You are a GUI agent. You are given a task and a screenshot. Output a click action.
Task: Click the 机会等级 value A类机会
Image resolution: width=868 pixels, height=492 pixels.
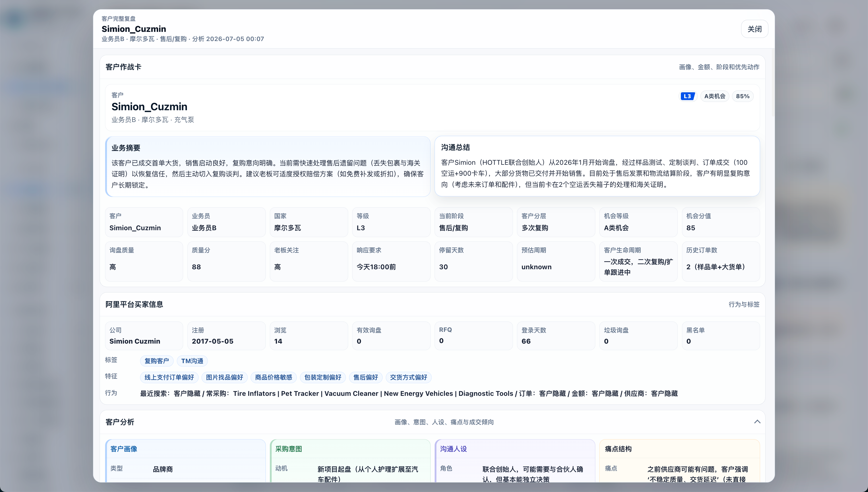(616, 228)
